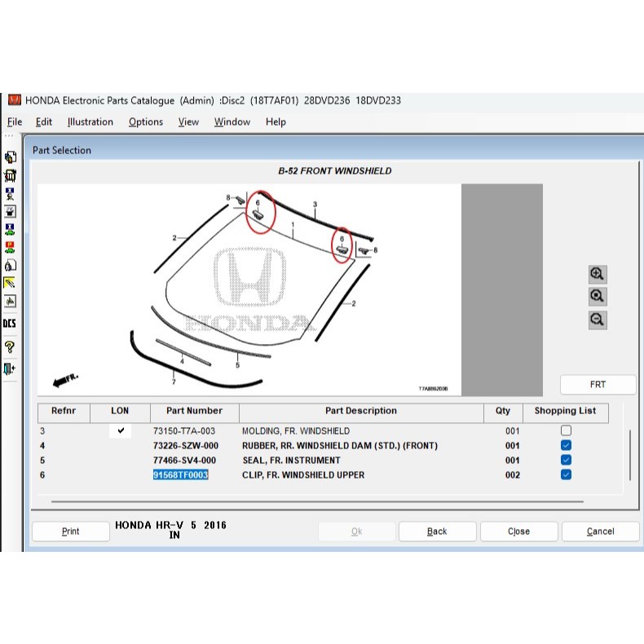This screenshot has height=644, width=644.
Task: Click the yellow pencil ruler icon in sidebar
Action: (x=11, y=283)
